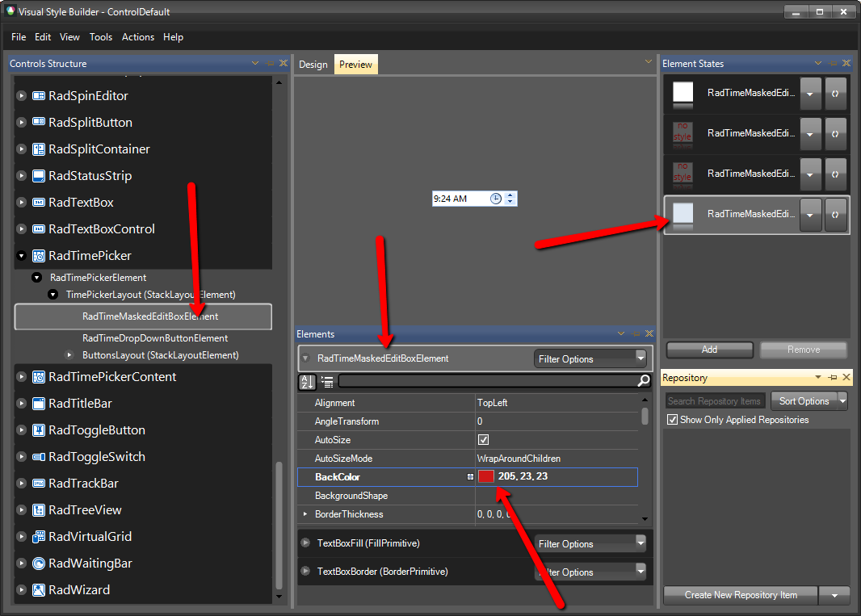Open the View menu
The height and width of the screenshot is (616, 861).
coord(69,37)
